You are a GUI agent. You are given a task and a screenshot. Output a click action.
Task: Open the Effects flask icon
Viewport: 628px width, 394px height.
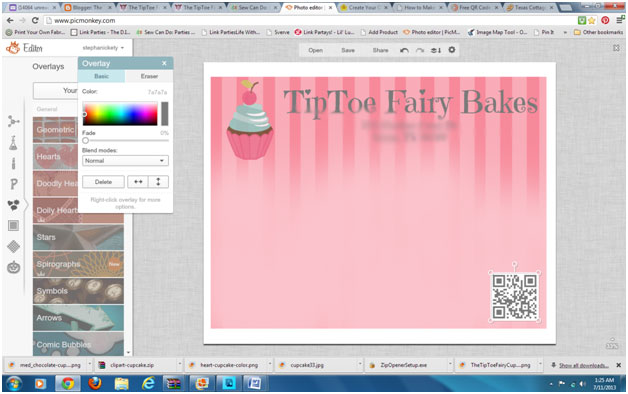tap(13, 143)
